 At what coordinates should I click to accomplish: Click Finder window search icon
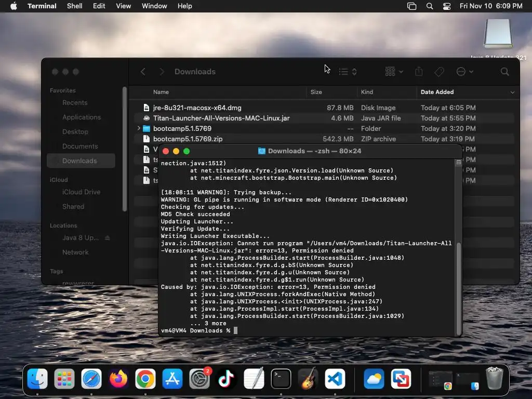[x=504, y=72]
